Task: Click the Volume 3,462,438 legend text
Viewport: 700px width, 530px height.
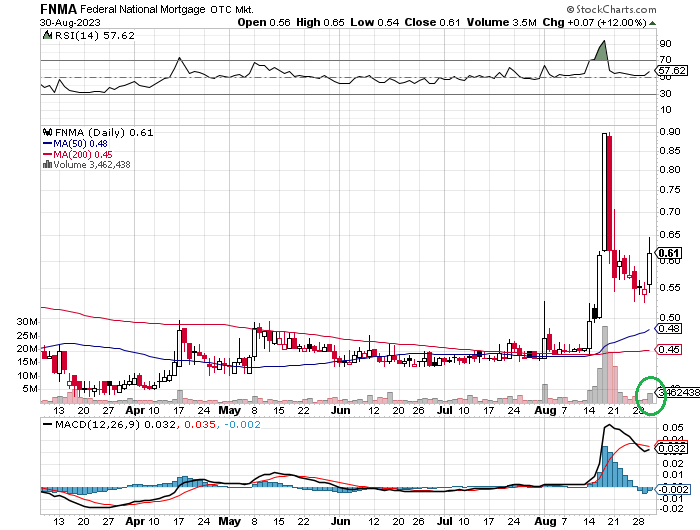Action: 92,165
